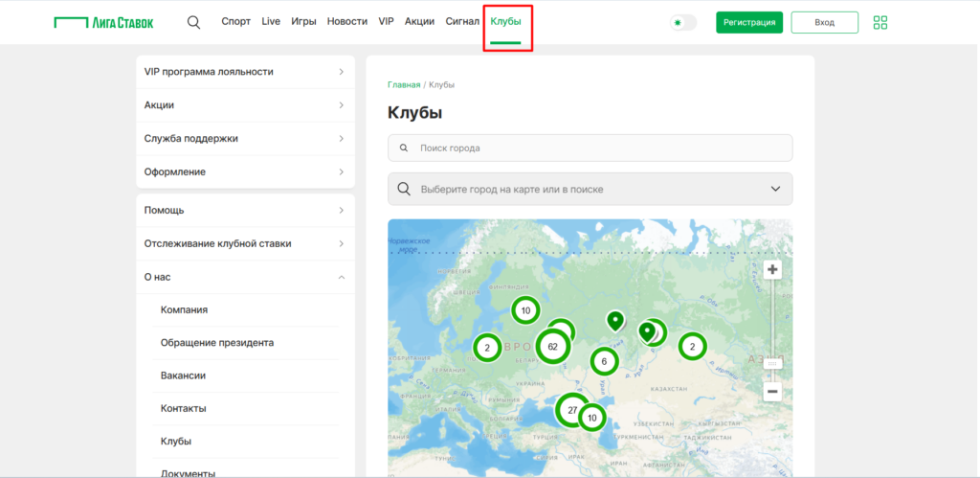
Task: Zoom in the map with plus button
Action: tap(773, 270)
